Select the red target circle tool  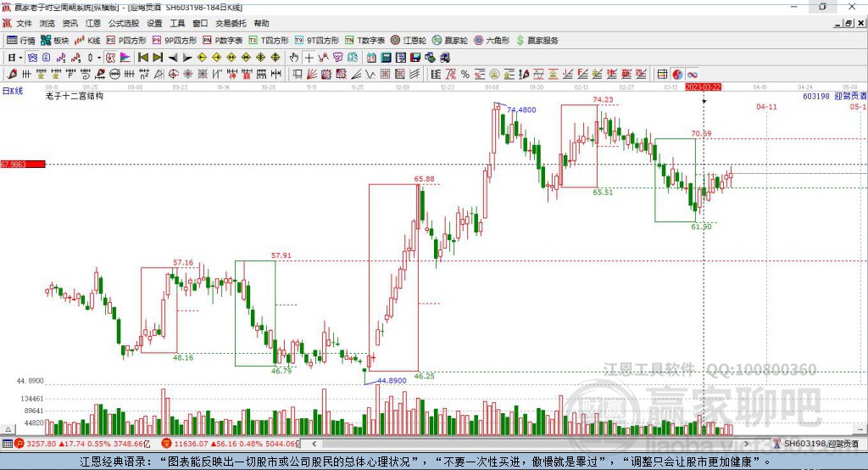tap(173, 74)
